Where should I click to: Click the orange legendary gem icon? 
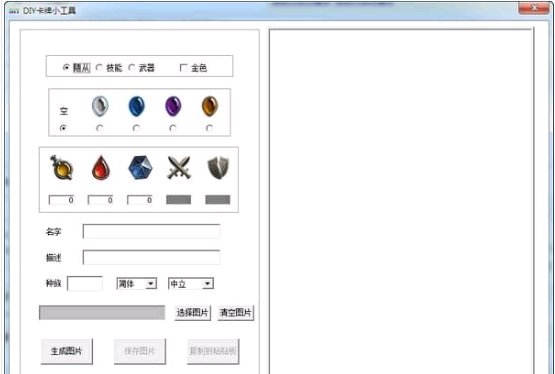pyautogui.click(x=210, y=106)
